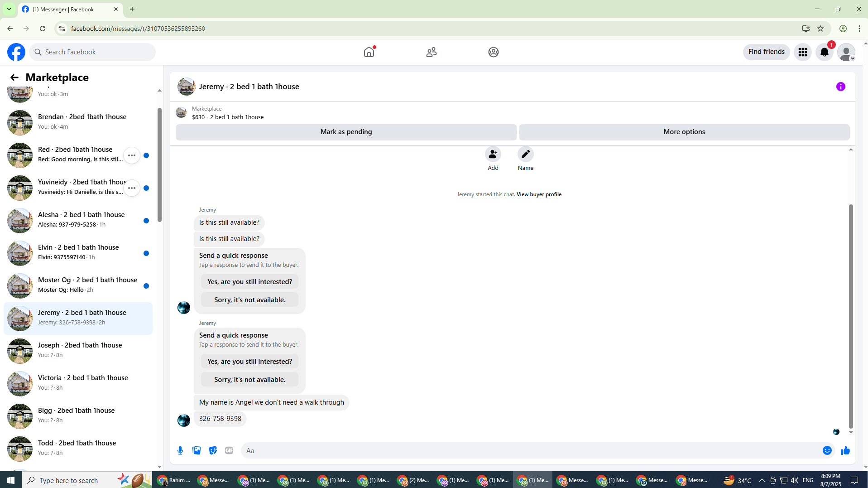Choose a sticker icon

(213, 450)
